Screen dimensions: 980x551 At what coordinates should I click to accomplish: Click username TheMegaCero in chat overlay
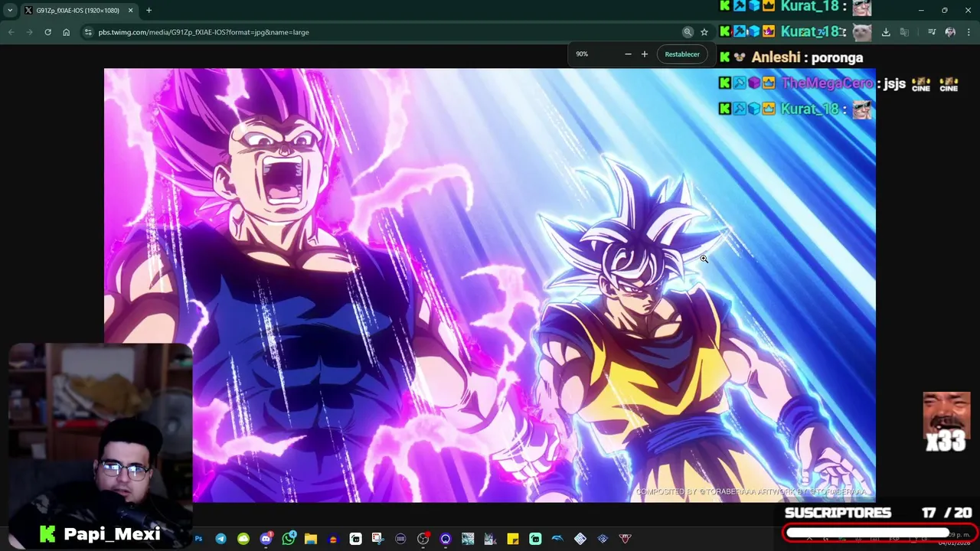(x=827, y=83)
